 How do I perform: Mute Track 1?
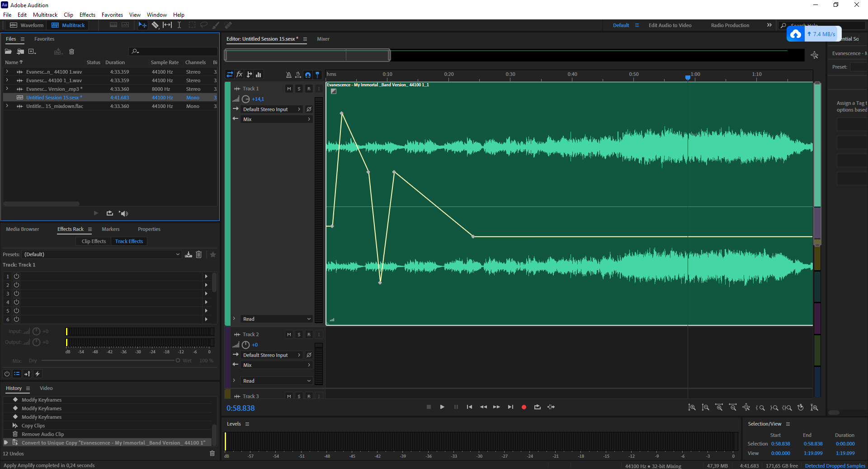click(289, 89)
